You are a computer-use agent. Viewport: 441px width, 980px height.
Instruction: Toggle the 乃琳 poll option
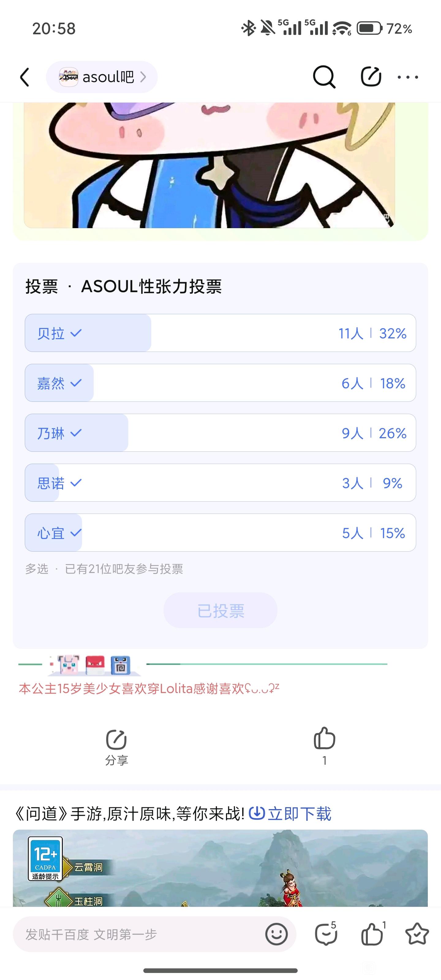tap(220, 432)
